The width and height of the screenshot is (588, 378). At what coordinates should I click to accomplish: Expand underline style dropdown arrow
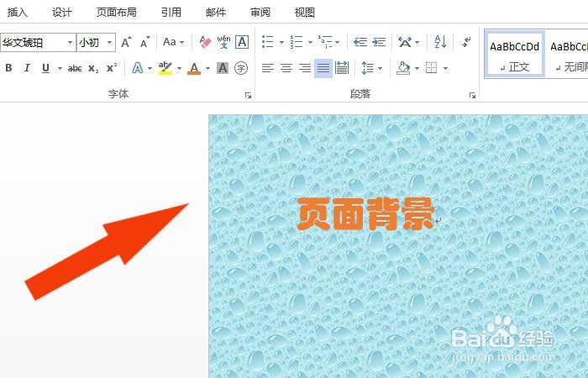(x=60, y=68)
